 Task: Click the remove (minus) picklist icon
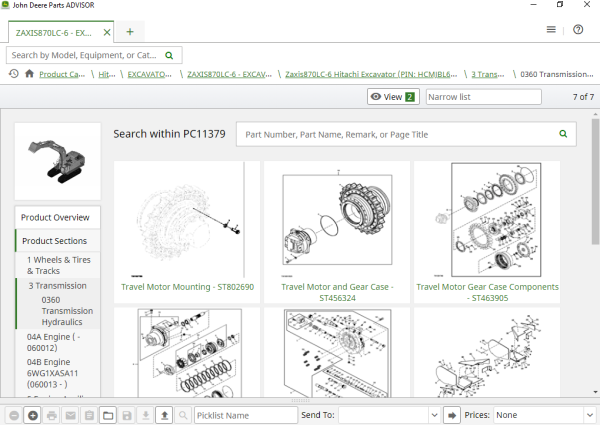click(x=14, y=415)
